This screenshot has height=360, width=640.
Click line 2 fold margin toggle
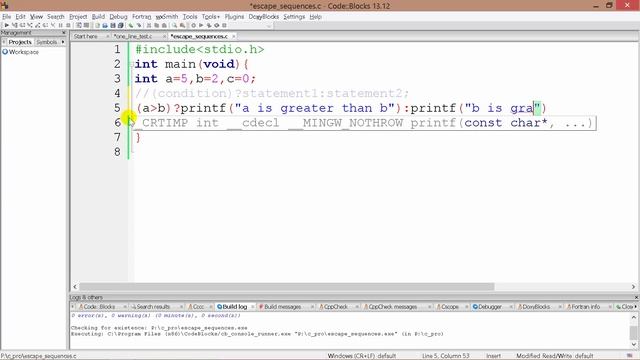coord(132,64)
